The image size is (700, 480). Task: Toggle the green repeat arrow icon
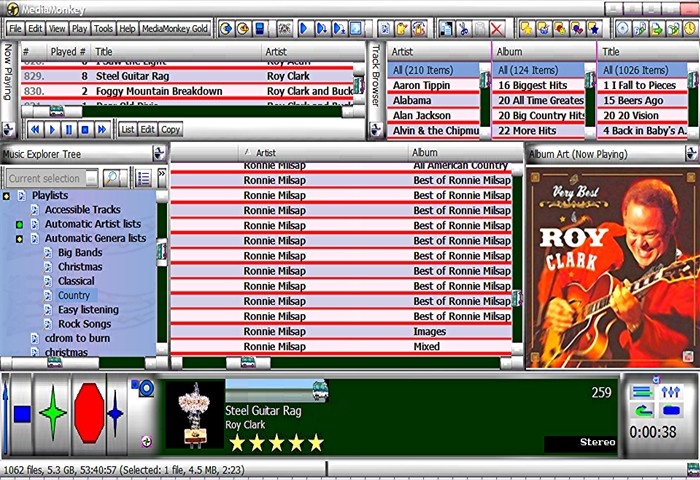click(x=643, y=410)
